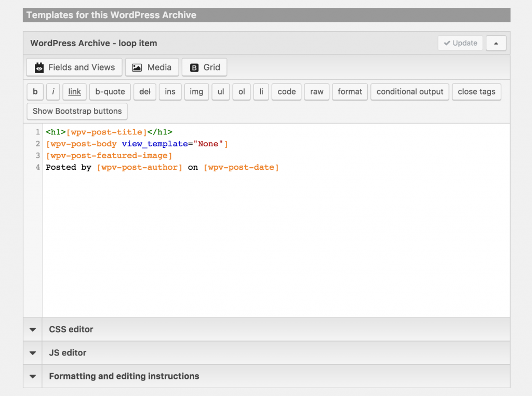Viewport: 532px width, 396px height.
Task: Click the Grid Bootstrap B icon
Action: click(194, 68)
